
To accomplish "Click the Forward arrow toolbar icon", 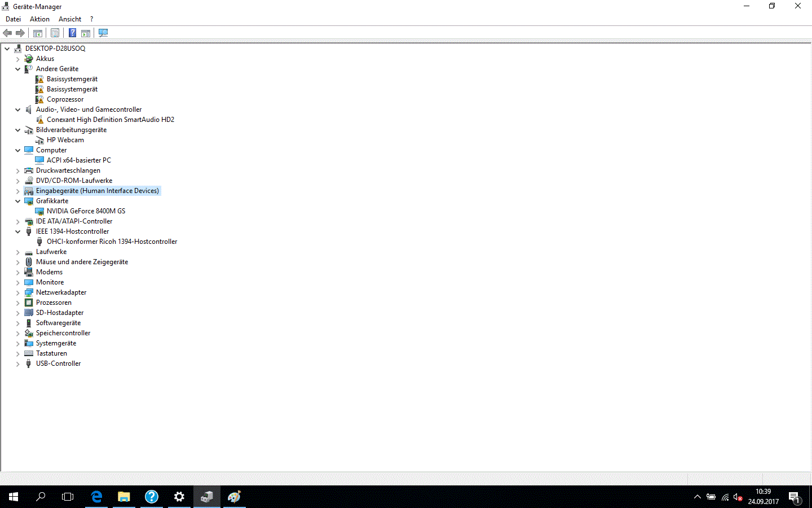I will 20,33.
